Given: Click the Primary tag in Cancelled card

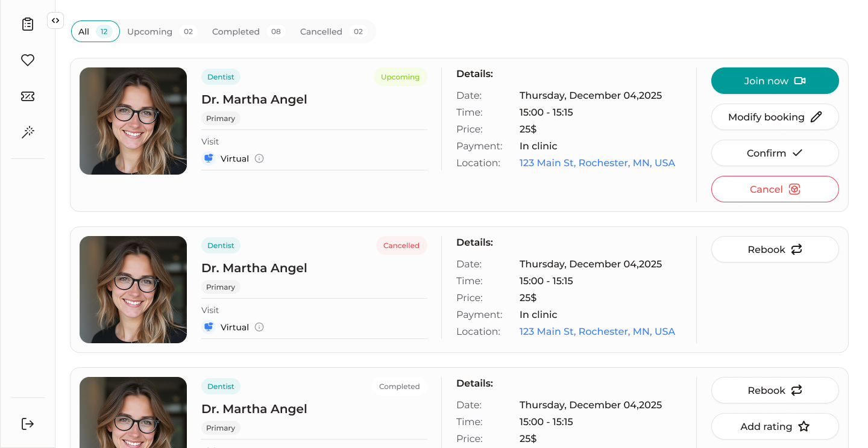Looking at the screenshot, I should pyautogui.click(x=221, y=287).
